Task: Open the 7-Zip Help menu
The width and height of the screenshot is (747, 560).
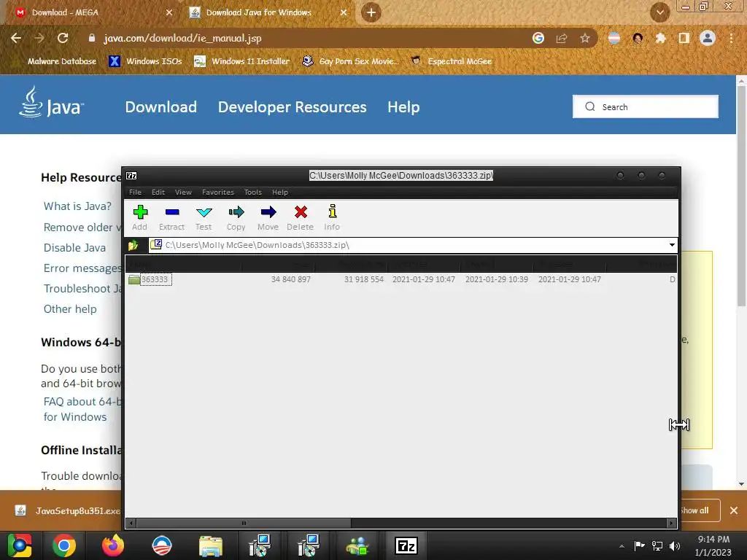Action: click(280, 192)
